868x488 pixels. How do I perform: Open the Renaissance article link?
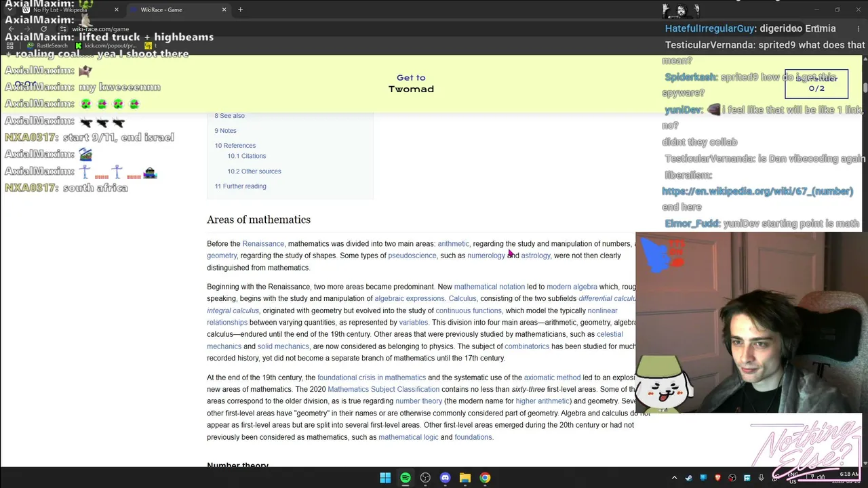[263, 244]
